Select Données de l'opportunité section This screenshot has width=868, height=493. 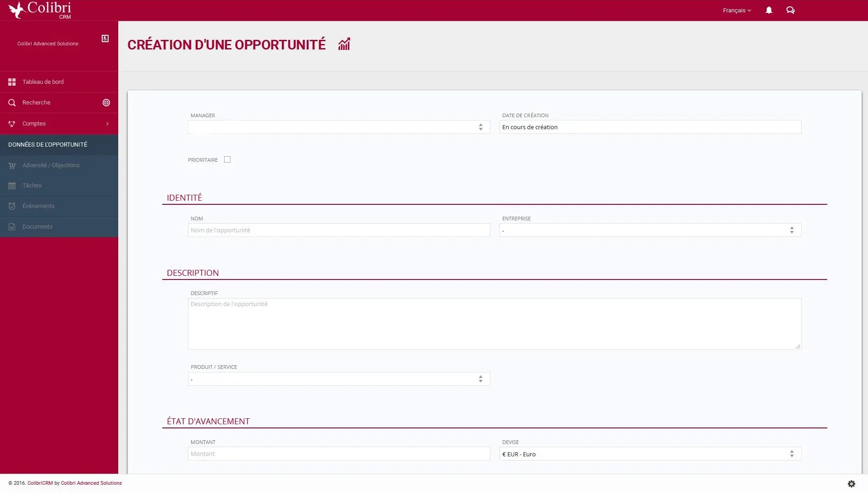tap(59, 144)
